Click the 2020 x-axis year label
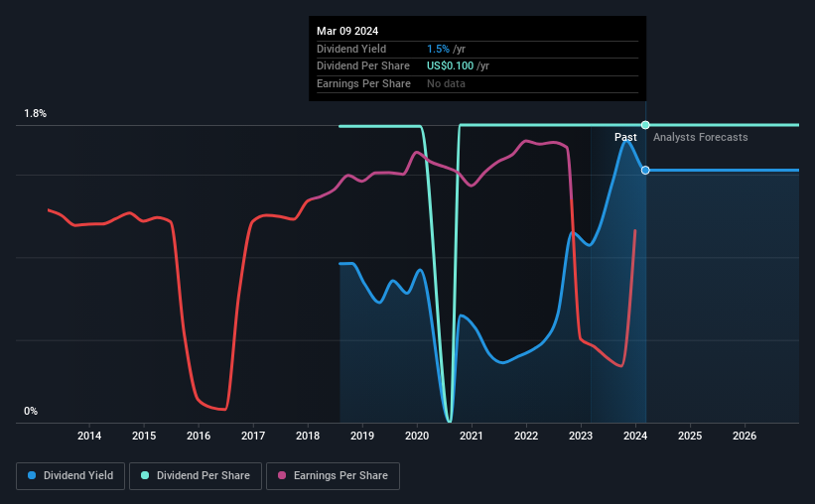The height and width of the screenshot is (504, 815). pyautogui.click(x=417, y=436)
